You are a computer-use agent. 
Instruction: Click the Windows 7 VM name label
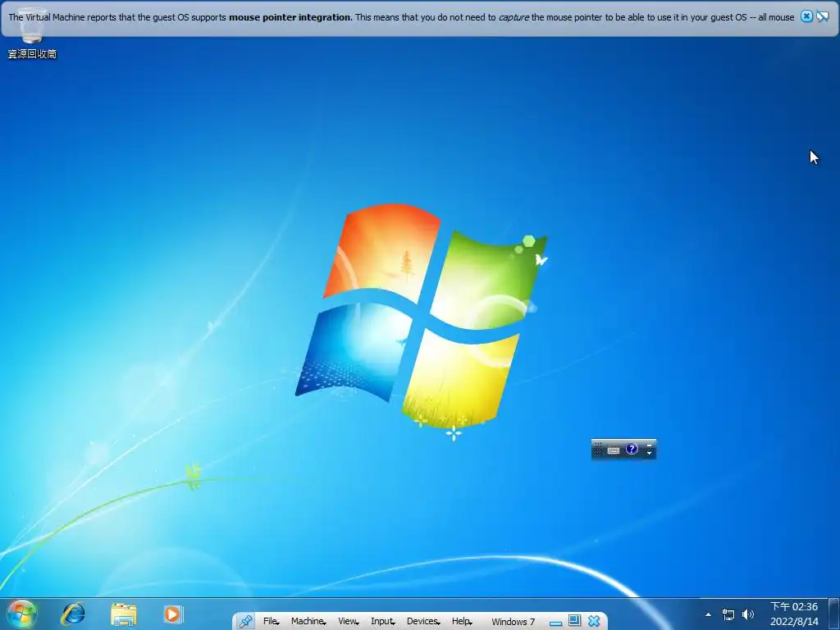pyautogui.click(x=514, y=622)
